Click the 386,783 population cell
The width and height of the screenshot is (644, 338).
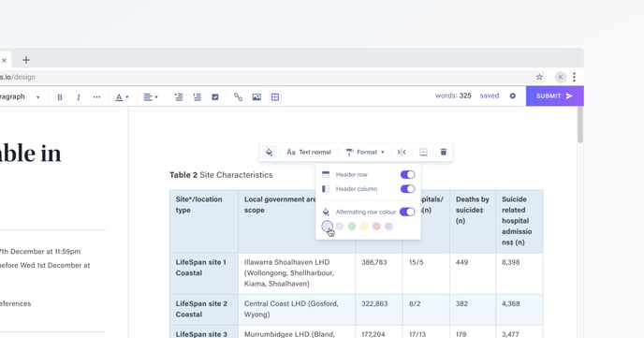pos(379,273)
